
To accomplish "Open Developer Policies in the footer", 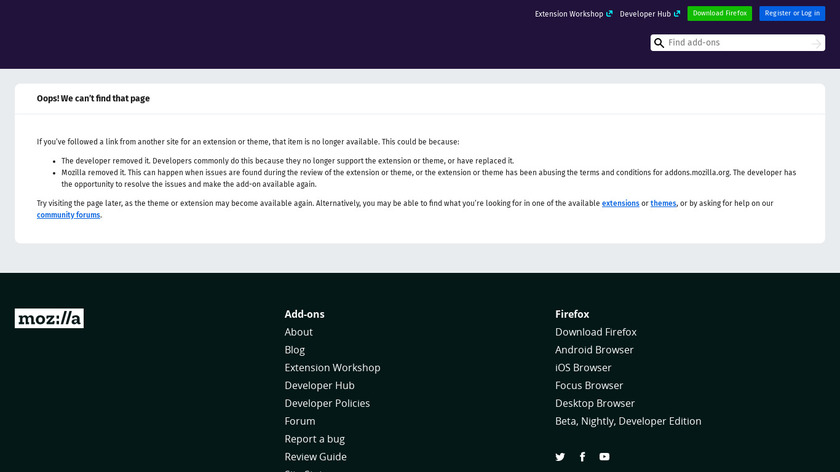I will tap(327, 403).
